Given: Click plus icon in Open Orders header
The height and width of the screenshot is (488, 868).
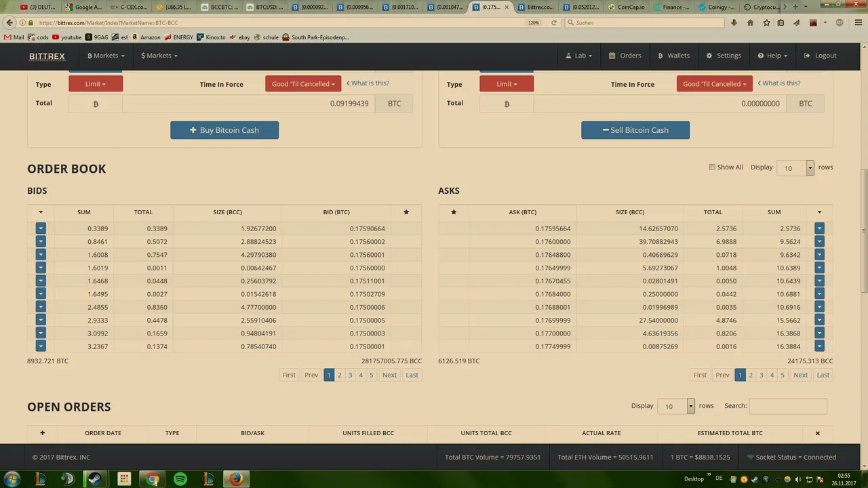Looking at the screenshot, I should (42, 432).
